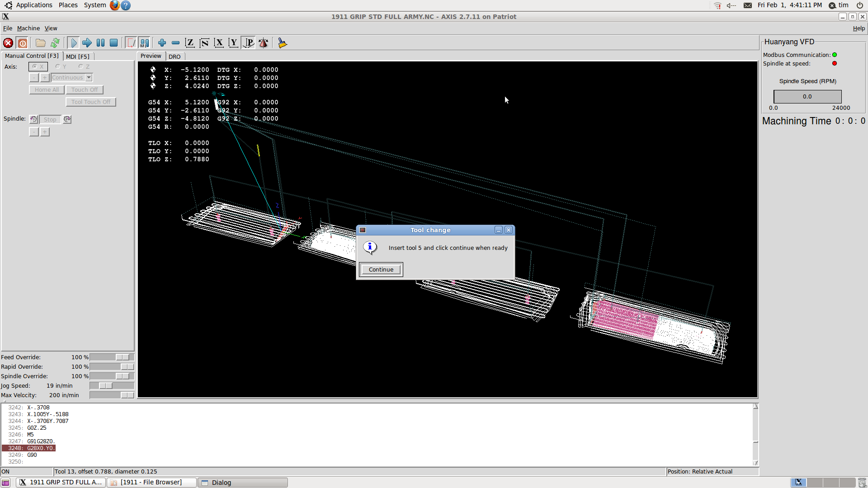Viewport: 868px width, 488px height.
Task: Select the perspective view icon
Action: click(x=249, y=43)
